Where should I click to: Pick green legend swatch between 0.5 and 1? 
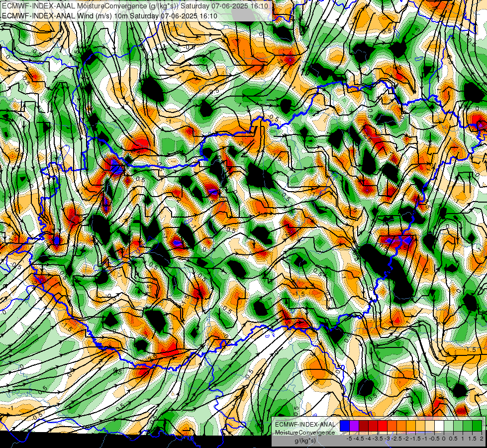[458, 426]
